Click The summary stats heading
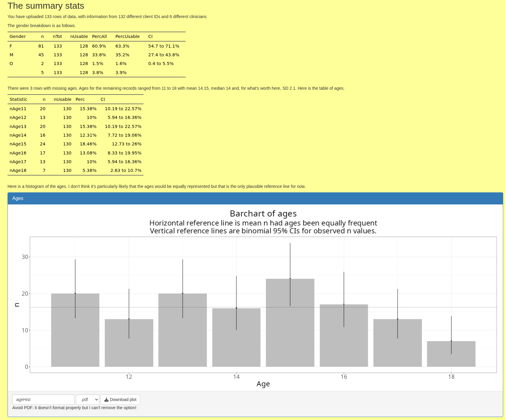Image resolution: width=505 pixels, height=420 pixels. point(46,6)
